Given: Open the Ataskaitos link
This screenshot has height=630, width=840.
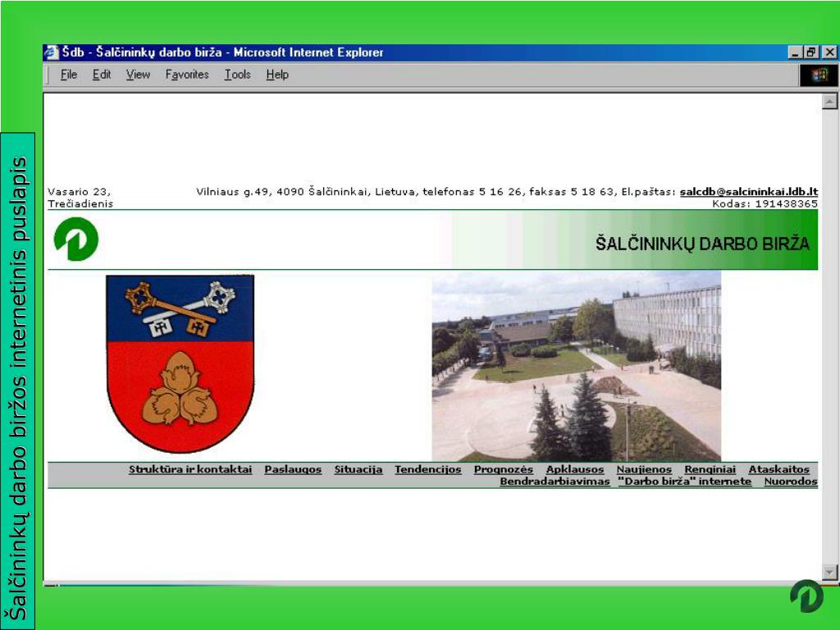Looking at the screenshot, I should tap(779, 469).
